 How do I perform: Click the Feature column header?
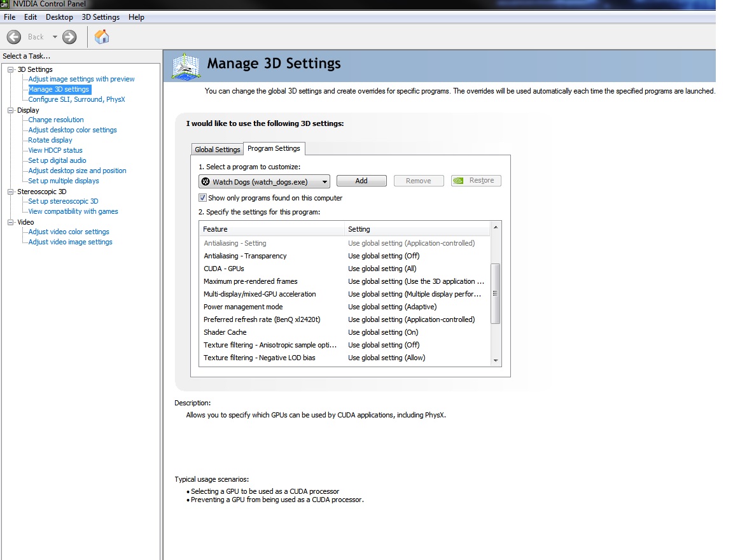(272, 229)
